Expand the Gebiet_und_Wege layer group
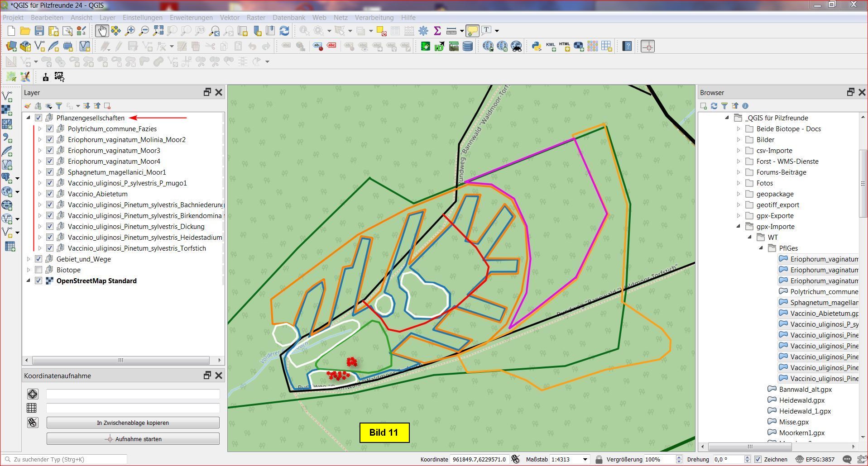Screen dimensions: 868x466 point(29,259)
